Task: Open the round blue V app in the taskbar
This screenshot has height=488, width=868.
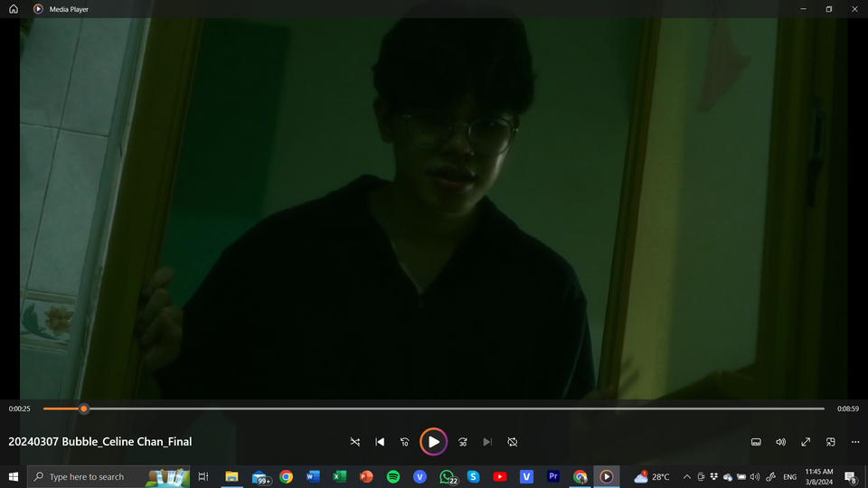Action: coord(420,476)
